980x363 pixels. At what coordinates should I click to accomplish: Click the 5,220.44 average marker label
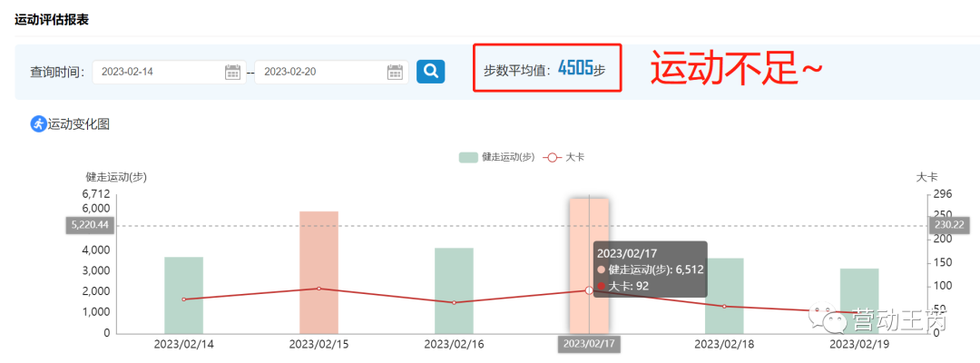click(91, 225)
